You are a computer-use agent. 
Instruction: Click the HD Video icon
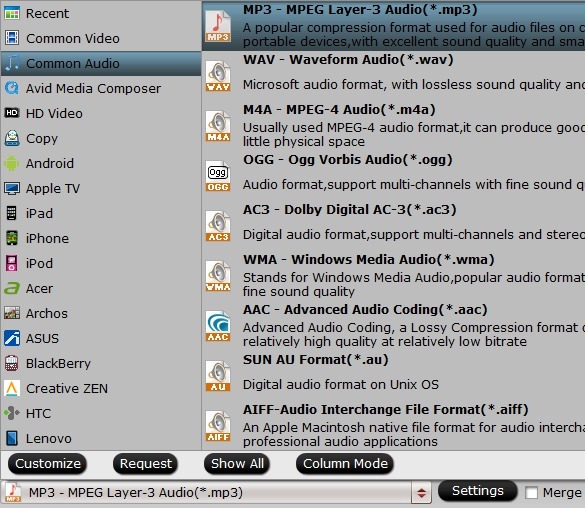12,113
